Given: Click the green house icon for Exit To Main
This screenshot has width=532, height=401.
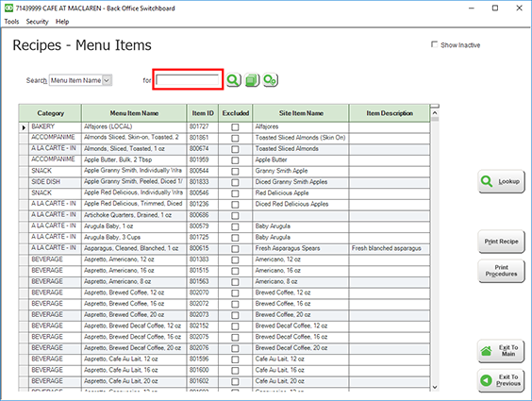Looking at the screenshot, I should point(486,351).
